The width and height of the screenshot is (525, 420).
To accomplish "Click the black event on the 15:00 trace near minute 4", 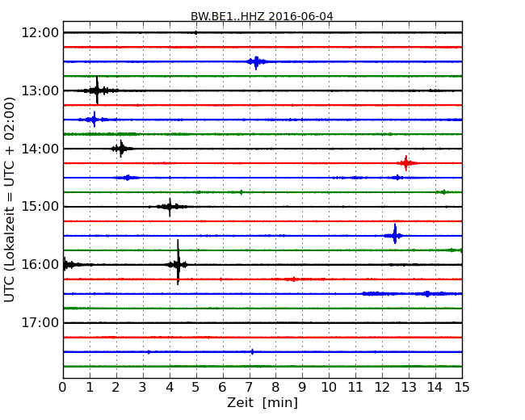I will click(x=170, y=207).
